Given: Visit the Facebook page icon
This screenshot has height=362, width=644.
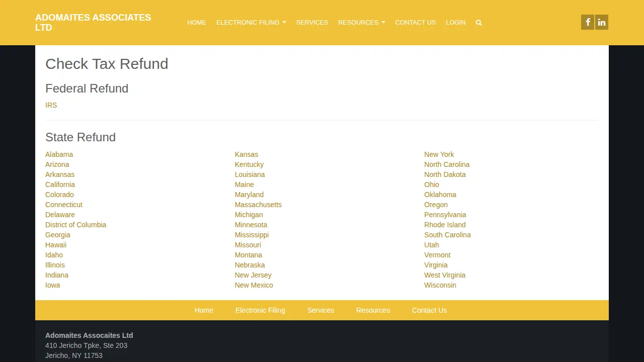Looking at the screenshot, I should (588, 22).
